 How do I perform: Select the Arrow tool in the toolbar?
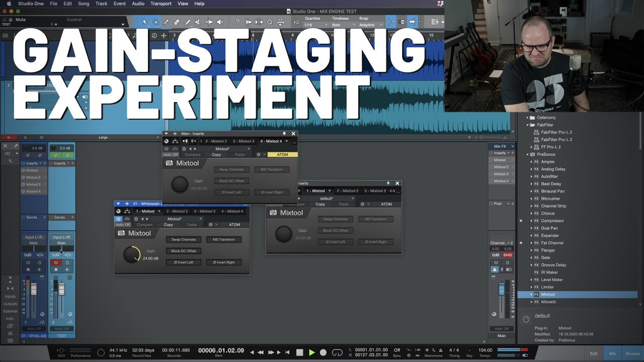tap(144, 22)
